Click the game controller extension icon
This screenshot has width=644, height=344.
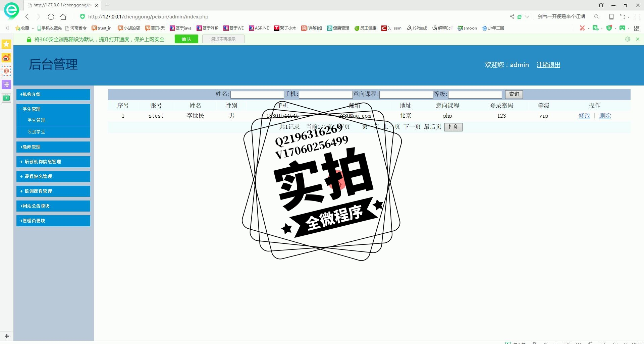(623, 28)
